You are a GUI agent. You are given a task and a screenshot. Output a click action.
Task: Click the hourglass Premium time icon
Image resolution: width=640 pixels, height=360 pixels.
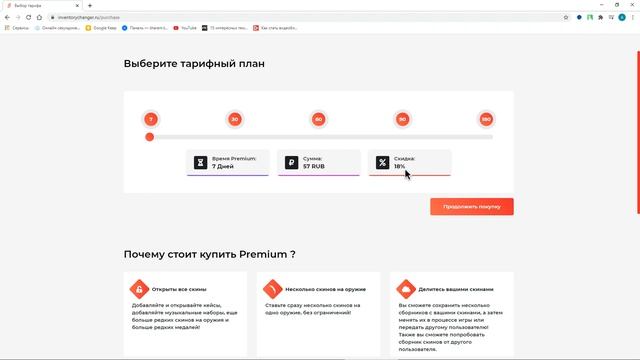point(200,162)
